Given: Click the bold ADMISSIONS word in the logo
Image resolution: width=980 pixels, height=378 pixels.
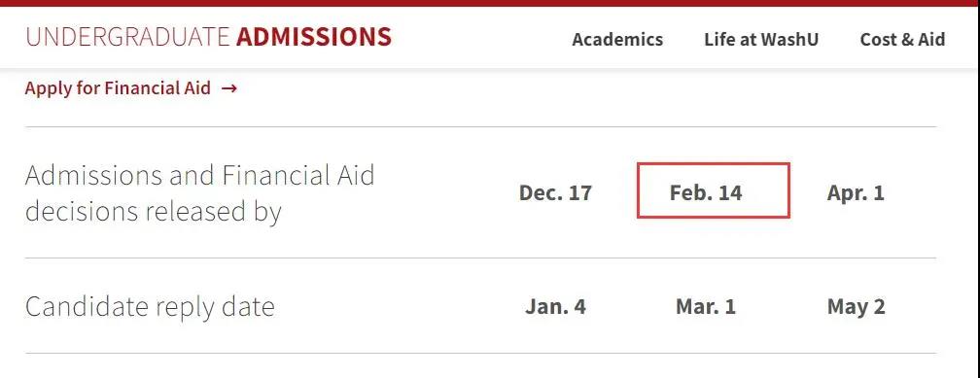Looking at the screenshot, I should coord(314,38).
